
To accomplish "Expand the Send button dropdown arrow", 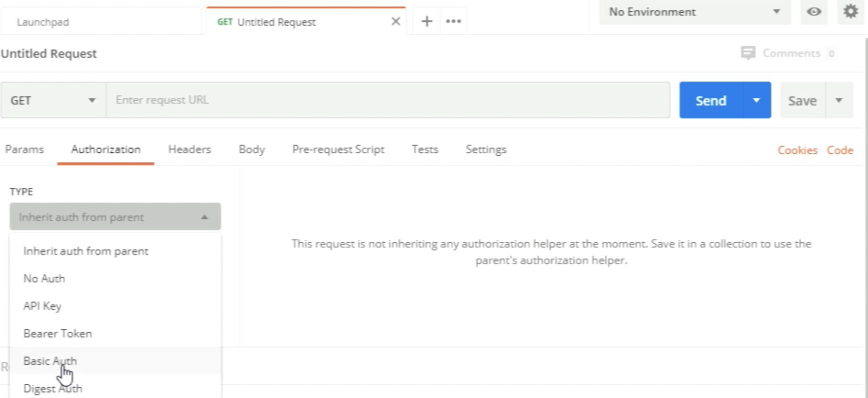I will [756, 100].
